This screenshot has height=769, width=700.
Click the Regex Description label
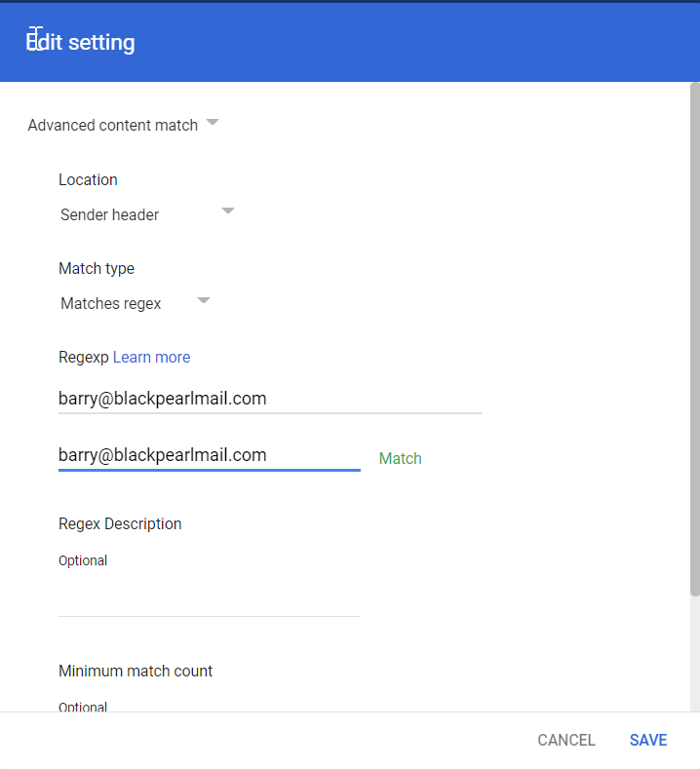click(x=120, y=523)
